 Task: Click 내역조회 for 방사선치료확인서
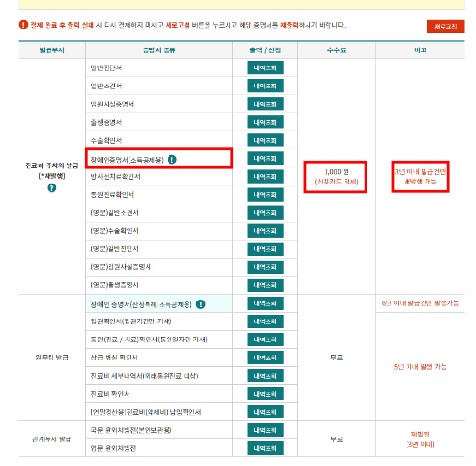tap(265, 177)
